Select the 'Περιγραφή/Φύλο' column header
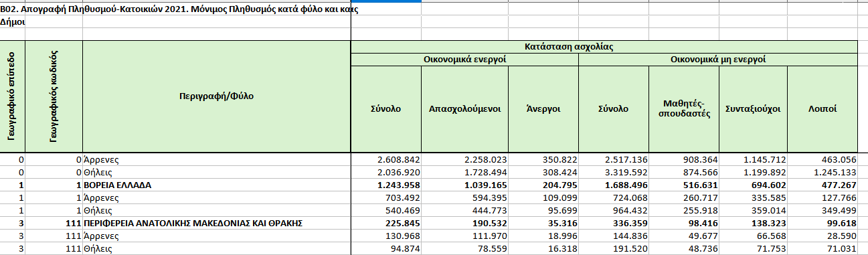The image size is (868, 255). (217, 96)
